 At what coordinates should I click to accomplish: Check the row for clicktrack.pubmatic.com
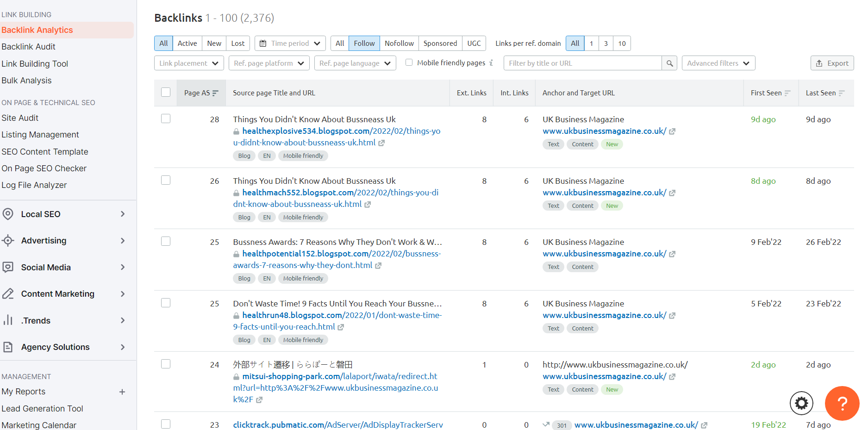click(166, 424)
